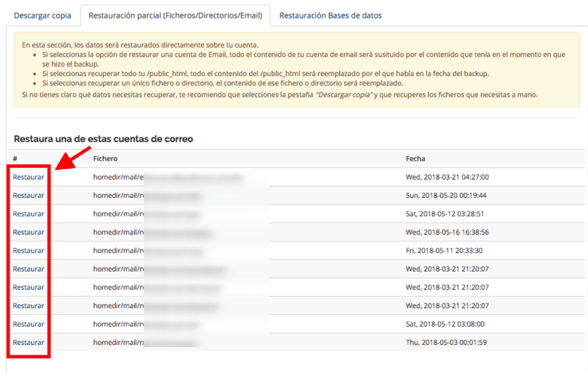Image resolution: width=588 pixels, height=373 pixels.
Task: Restore the backup dated Sun, 2018-05-20 00:19:44
Action: (29, 195)
